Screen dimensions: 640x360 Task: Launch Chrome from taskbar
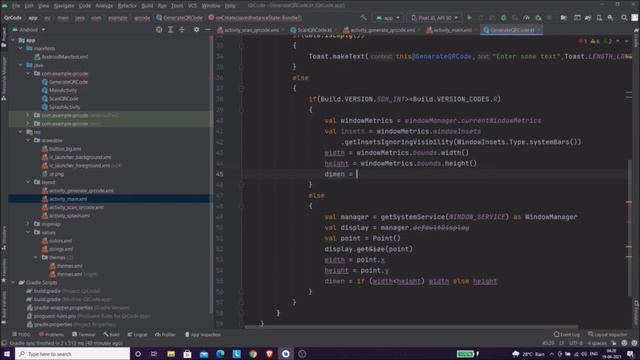pyautogui.click(x=253, y=353)
